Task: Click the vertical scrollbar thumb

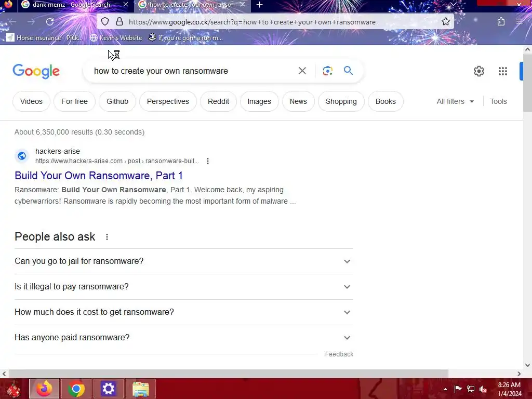Action: coord(527,83)
